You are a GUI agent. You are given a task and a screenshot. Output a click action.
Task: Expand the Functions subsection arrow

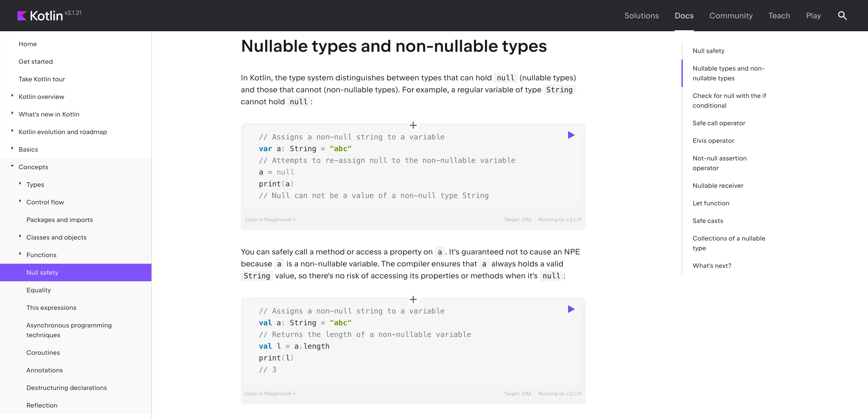point(20,254)
